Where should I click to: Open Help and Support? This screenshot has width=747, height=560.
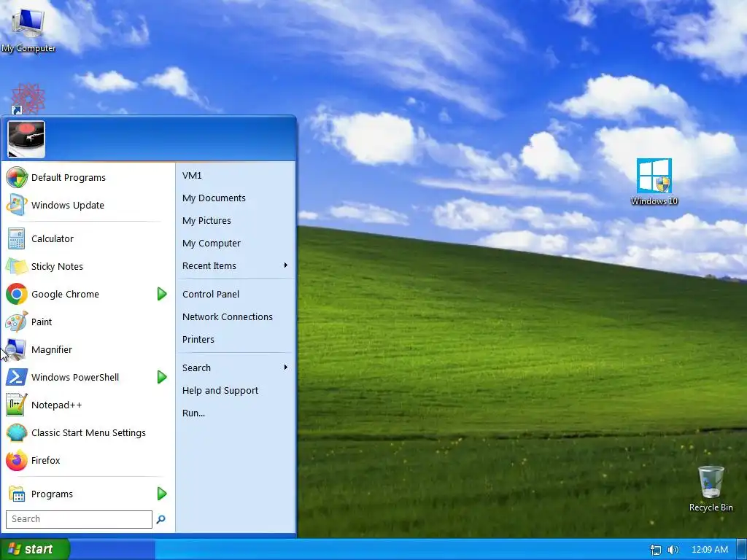[x=236, y=391]
